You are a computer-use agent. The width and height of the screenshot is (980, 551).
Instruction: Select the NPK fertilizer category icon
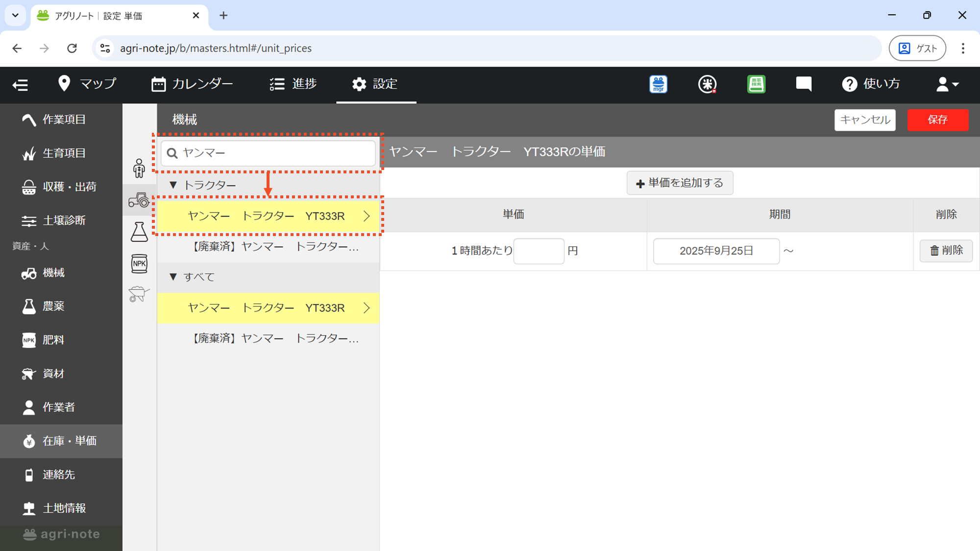(x=139, y=264)
